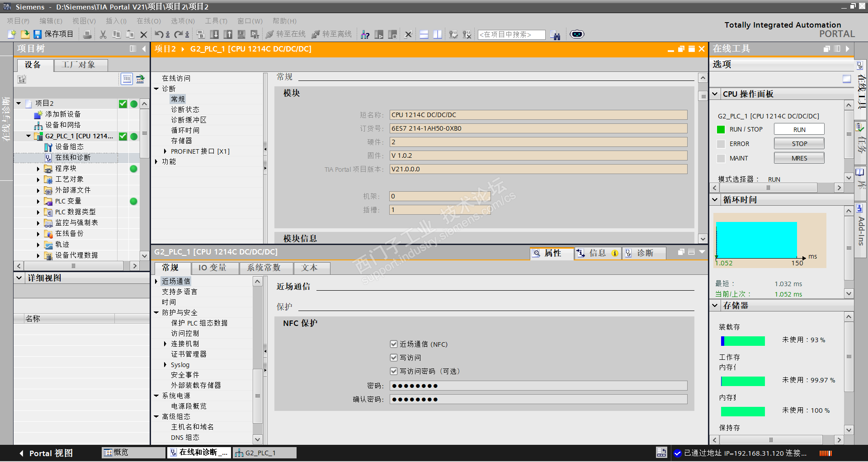Collapse the CPU 操作面板 section
Viewport: 868px width, 462px height.
(x=715, y=94)
